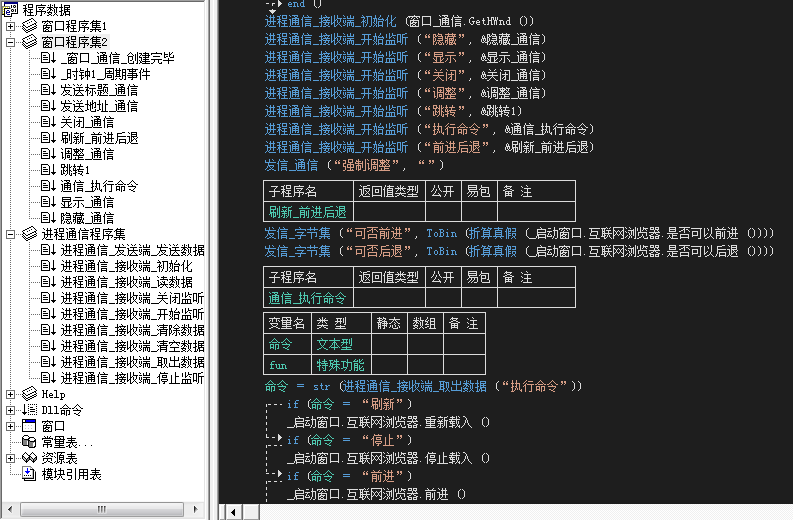Click the 进程通信_接收端_初始化 code line
The height and width of the screenshot is (520, 793).
(x=399, y=21)
